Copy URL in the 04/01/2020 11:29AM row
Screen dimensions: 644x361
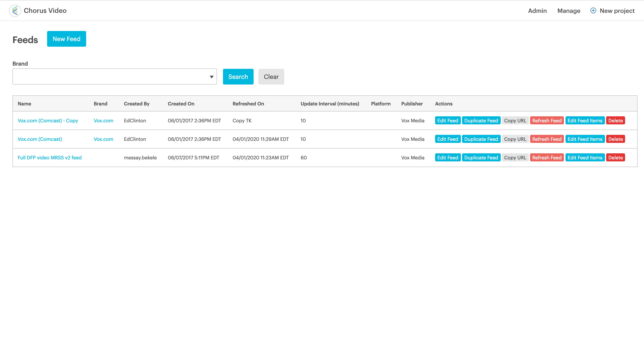[515, 139]
